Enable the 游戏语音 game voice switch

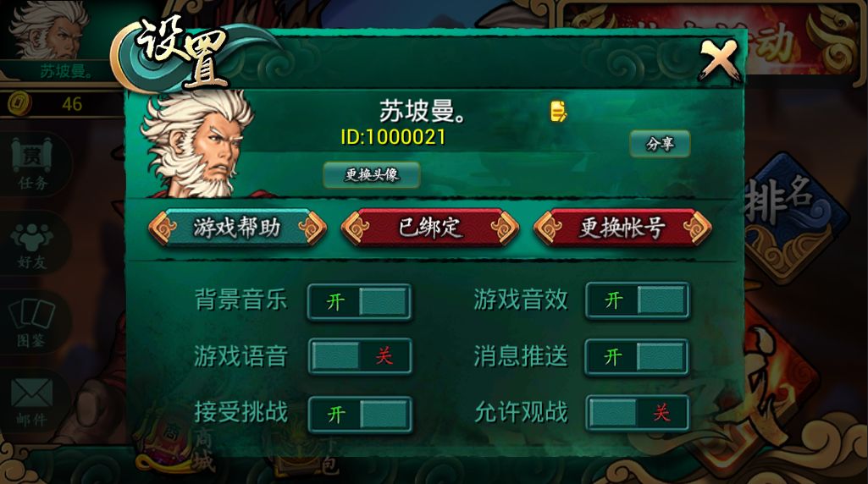click(x=360, y=355)
